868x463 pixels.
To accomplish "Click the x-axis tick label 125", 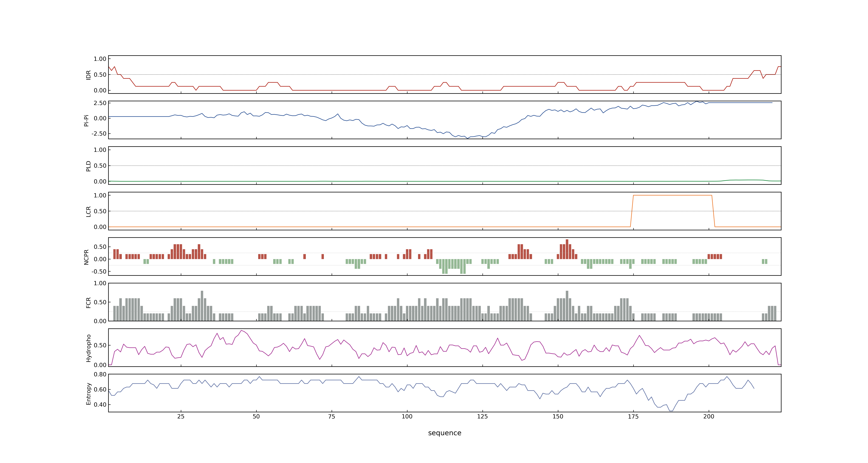I will click(482, 416).
